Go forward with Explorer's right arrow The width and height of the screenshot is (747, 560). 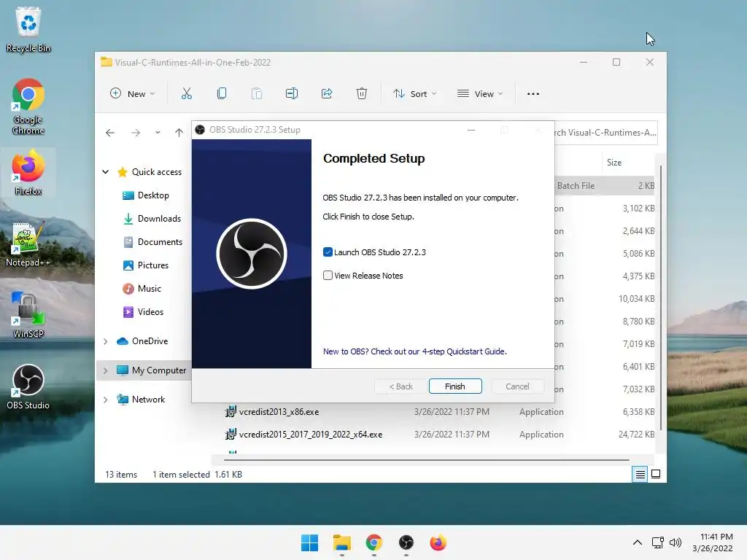click(x=136, y=133)
